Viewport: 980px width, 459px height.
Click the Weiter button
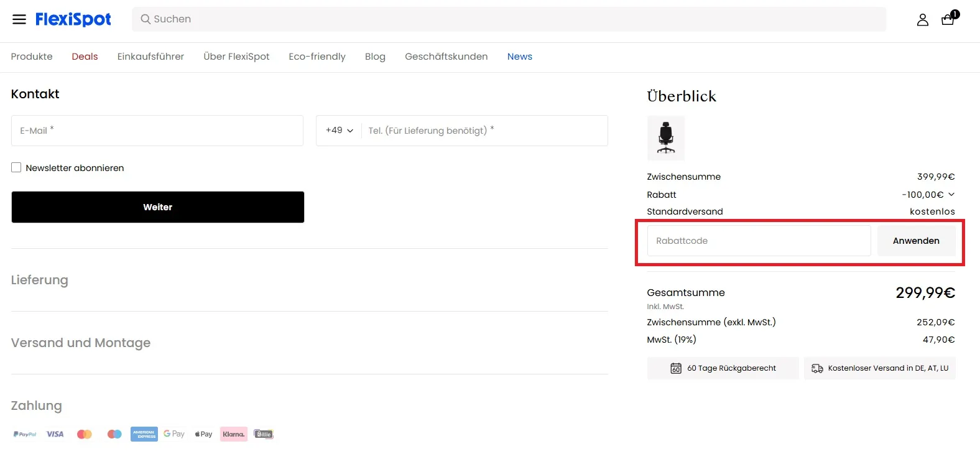click(158, 207)
